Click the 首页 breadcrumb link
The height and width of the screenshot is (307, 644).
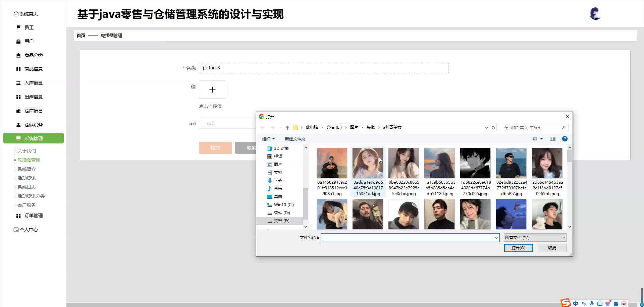pyautogui.click(x=81, y=36)
